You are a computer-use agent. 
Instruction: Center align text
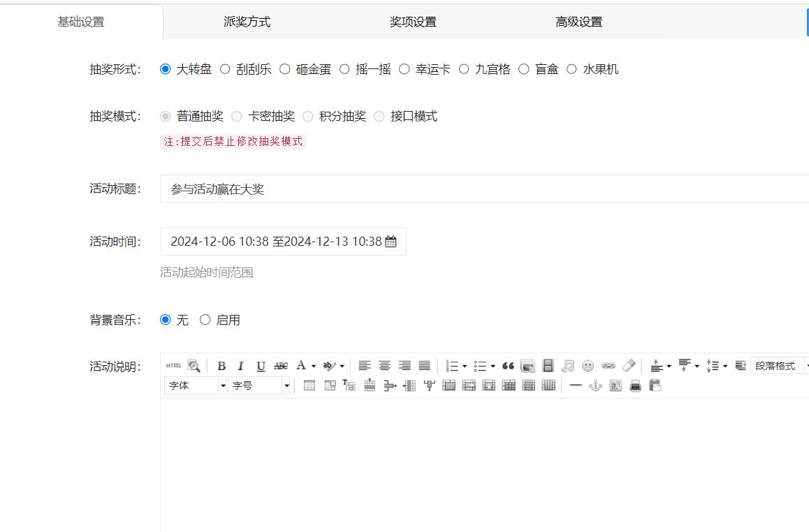click(x=384, y=366)
